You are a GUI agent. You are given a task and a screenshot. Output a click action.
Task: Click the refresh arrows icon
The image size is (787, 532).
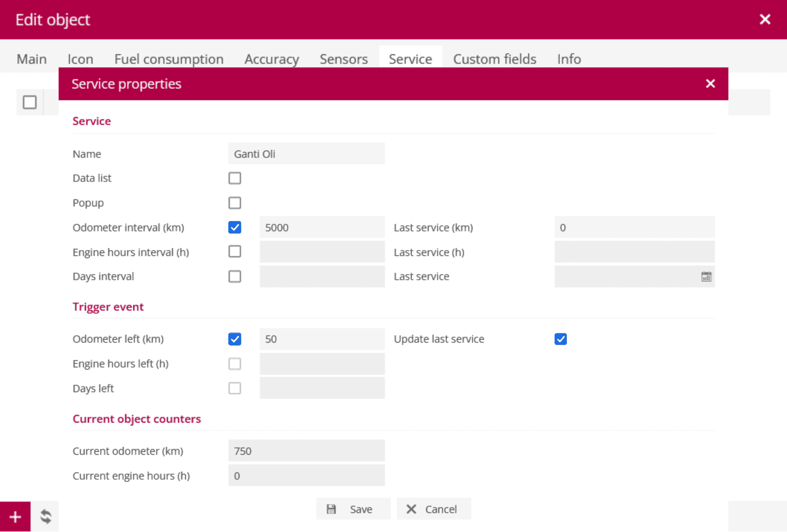click(45, 516)
